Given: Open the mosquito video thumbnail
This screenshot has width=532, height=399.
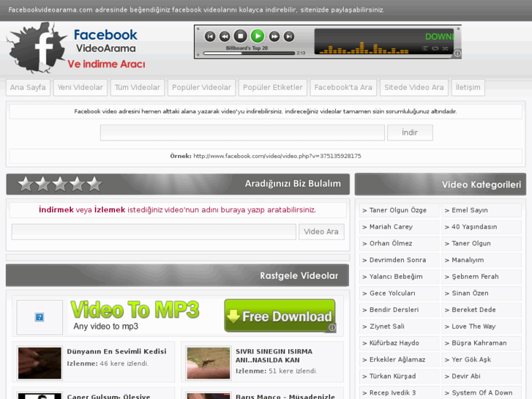Looking at the screenshot, I should point(209,363).
